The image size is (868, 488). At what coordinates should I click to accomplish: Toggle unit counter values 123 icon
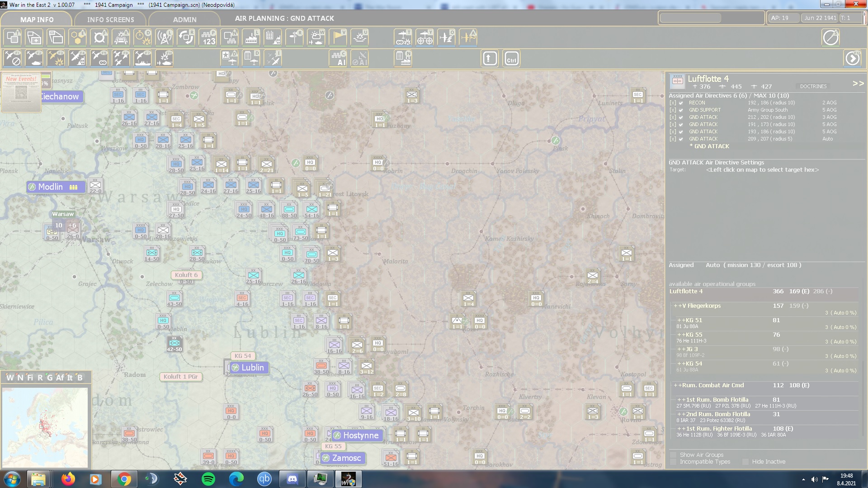pyautogui.click(x=208, y=38)
